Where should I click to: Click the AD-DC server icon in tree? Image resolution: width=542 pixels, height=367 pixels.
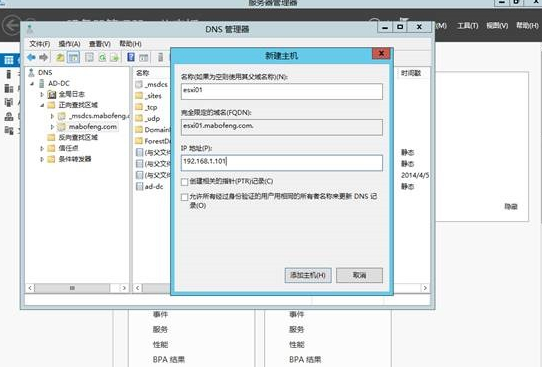pos(42,83)
